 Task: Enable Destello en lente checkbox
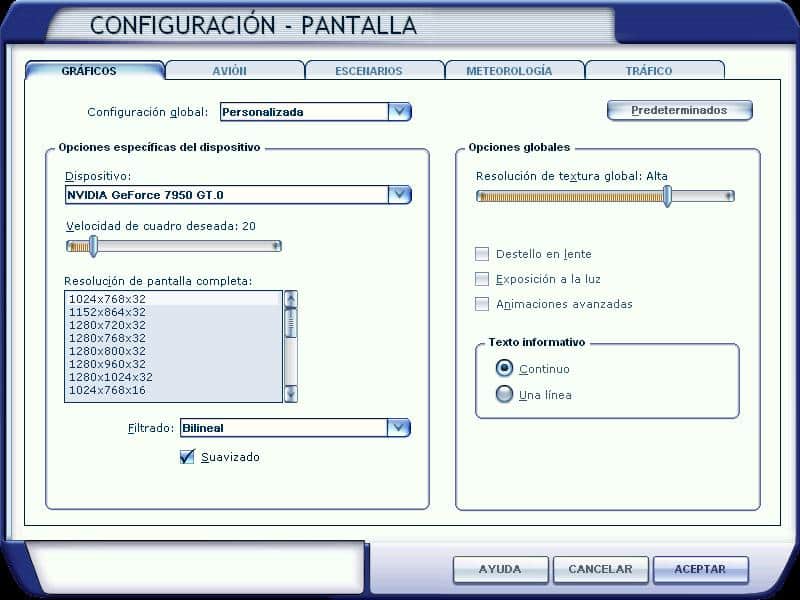[x=483, y=254]
